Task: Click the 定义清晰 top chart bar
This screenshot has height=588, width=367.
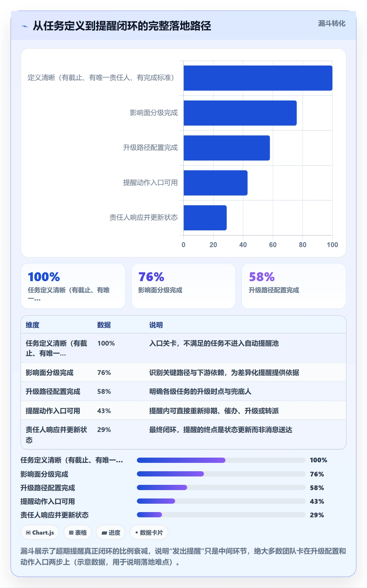Action: pyautogui.click(x=258, y=78)
